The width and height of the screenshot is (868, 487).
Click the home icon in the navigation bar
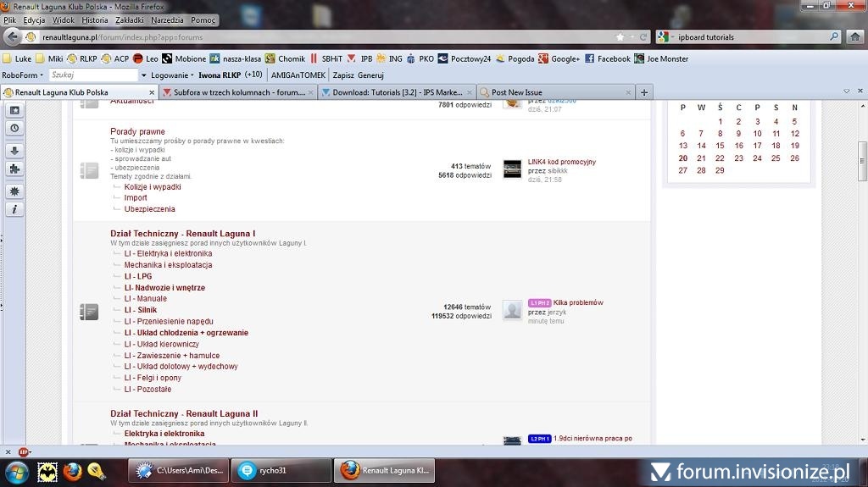click(857, 37)
